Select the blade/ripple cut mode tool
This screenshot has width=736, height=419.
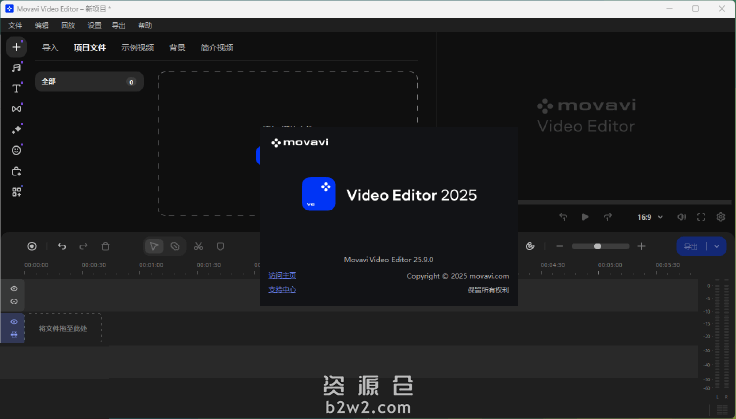click(x=175, y=246)
